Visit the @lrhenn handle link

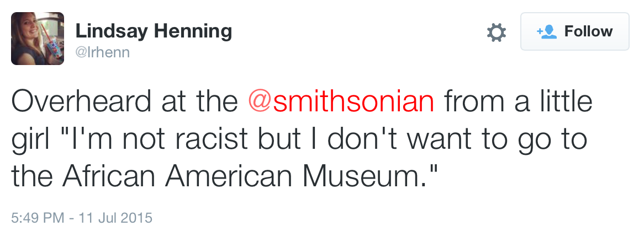[x=102, y=52]
